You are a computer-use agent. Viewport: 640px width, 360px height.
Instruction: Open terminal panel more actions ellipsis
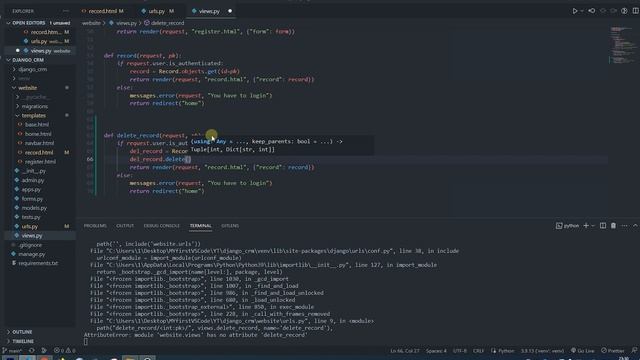624,226
